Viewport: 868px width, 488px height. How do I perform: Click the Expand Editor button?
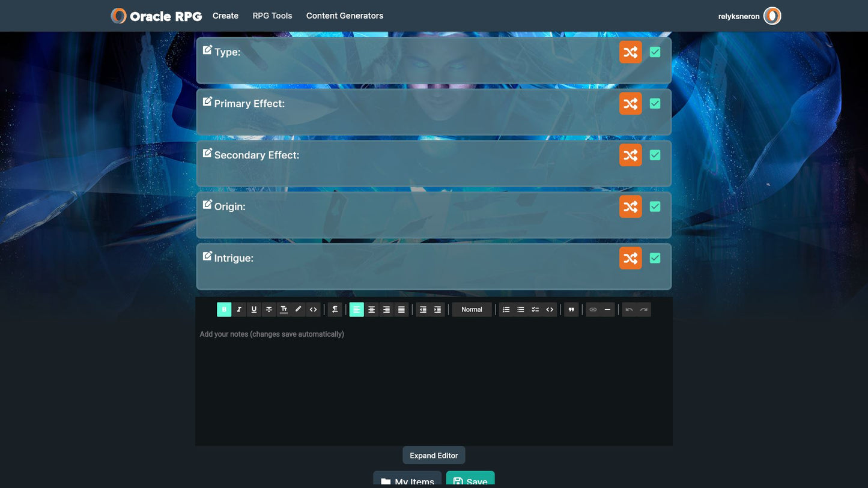[434, 456]
